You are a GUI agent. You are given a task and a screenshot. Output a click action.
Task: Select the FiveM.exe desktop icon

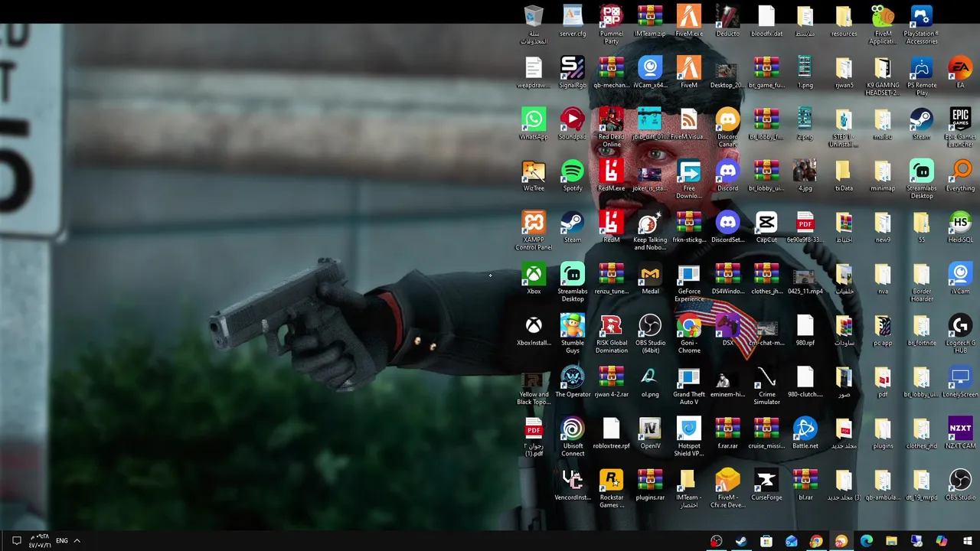[x=689, y=21]
